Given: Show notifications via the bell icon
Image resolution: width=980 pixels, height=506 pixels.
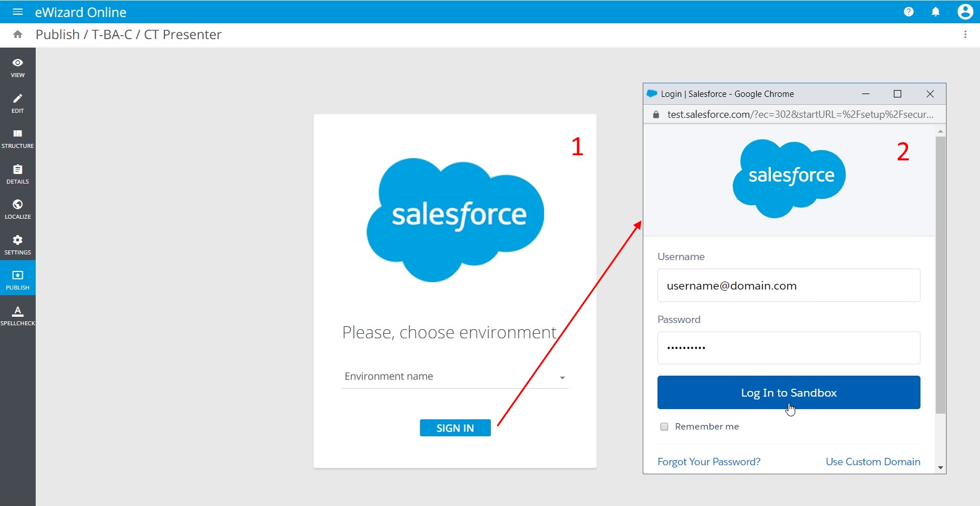Looking at the screenshot, I should (x=936, y=12).
